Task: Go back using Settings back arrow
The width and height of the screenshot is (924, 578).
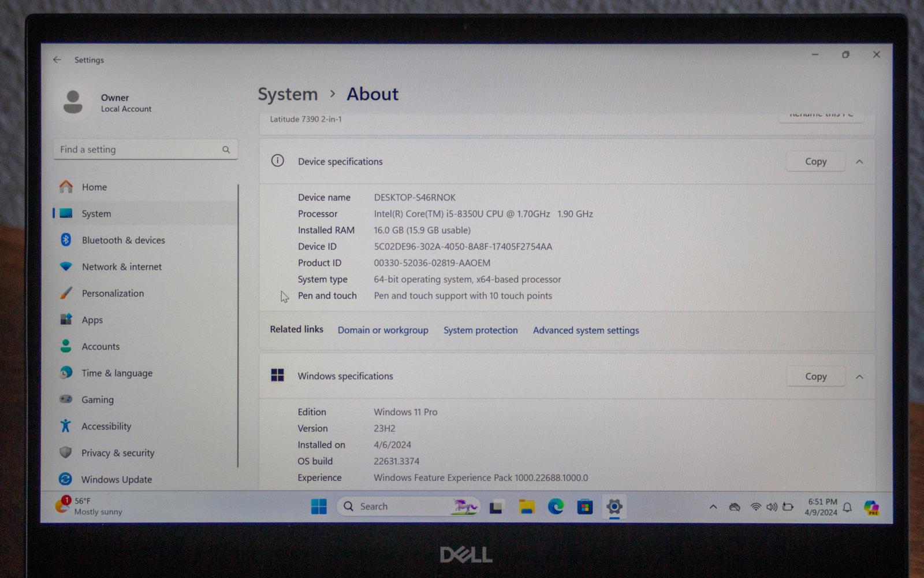Action: point(57,60)
